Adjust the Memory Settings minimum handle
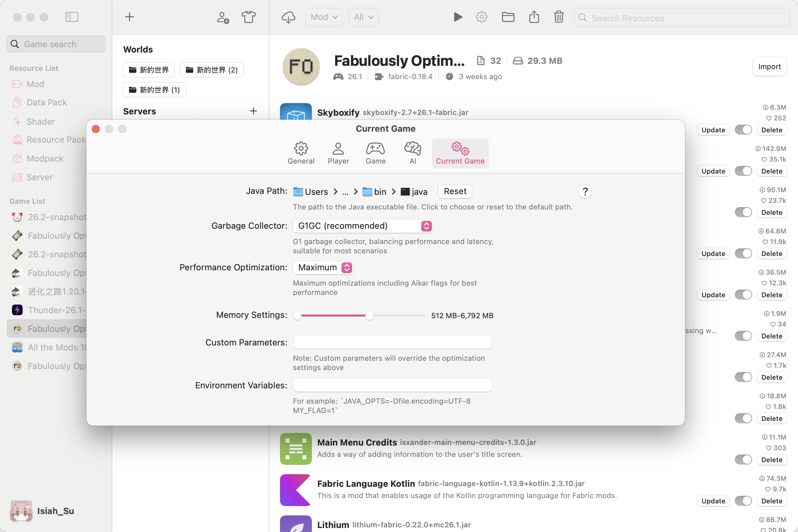 [x=297, y=316]
